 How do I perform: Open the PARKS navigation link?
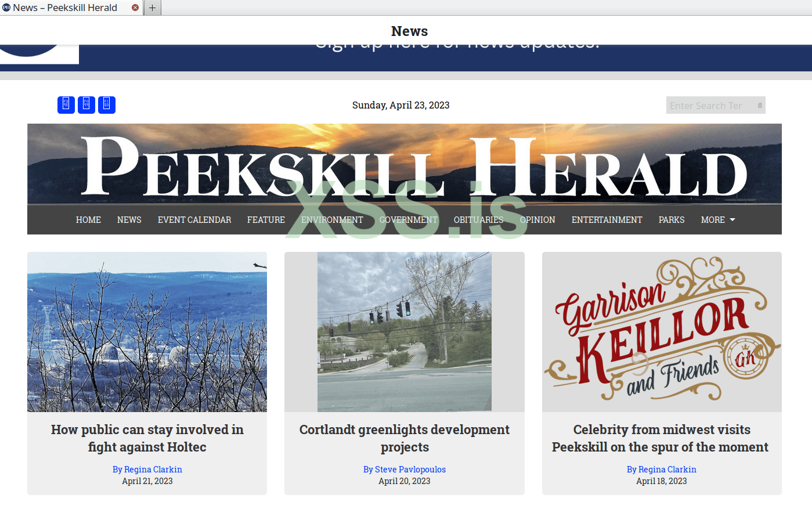point(672,220)
